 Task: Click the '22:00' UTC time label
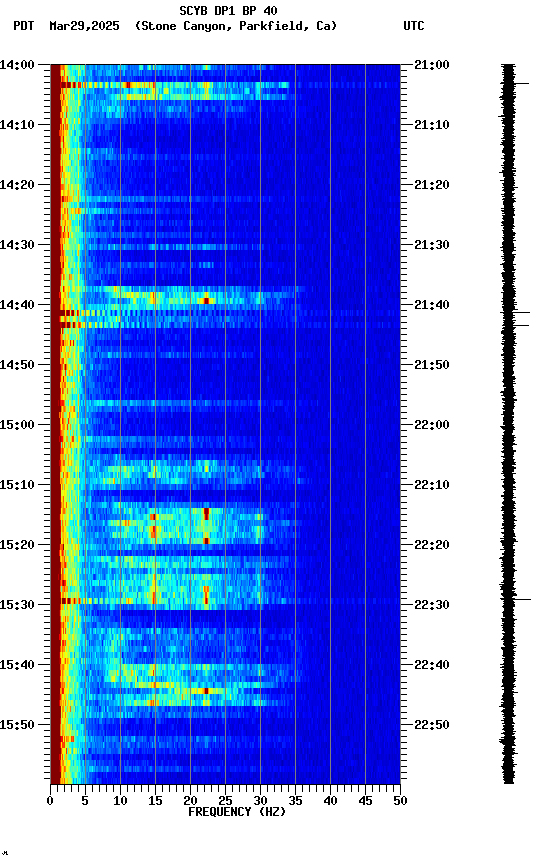coord(432,425)
